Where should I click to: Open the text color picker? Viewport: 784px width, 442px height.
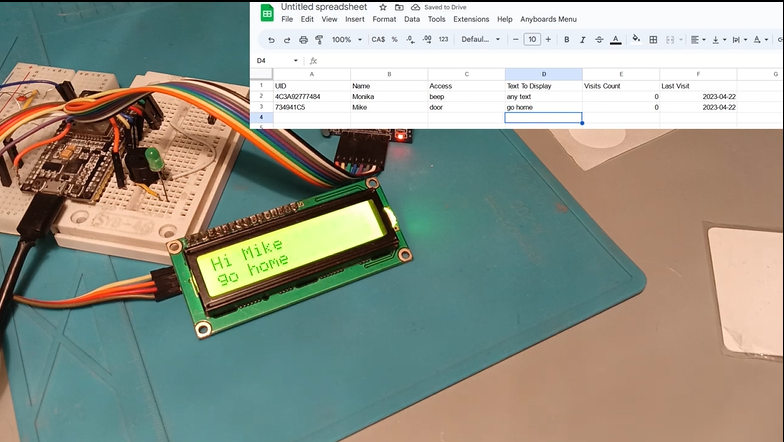616,40
